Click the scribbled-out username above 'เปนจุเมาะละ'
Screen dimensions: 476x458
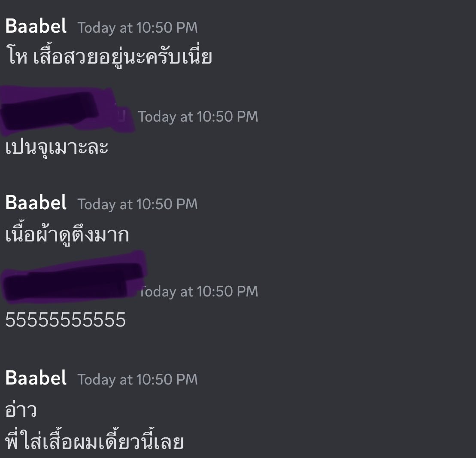point(67,110)
